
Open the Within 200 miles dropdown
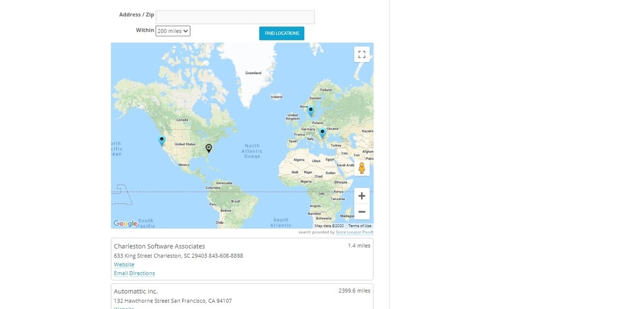coord(173,31)
